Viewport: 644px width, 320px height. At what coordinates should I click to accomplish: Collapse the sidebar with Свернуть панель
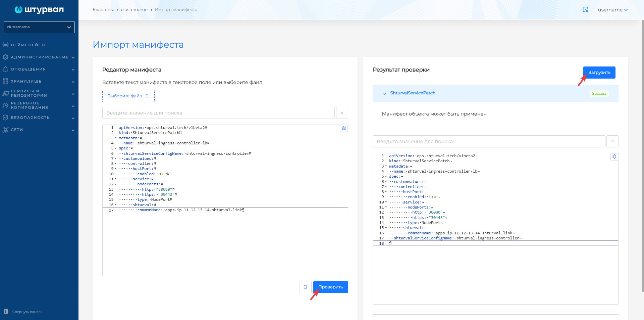(23, 312)
